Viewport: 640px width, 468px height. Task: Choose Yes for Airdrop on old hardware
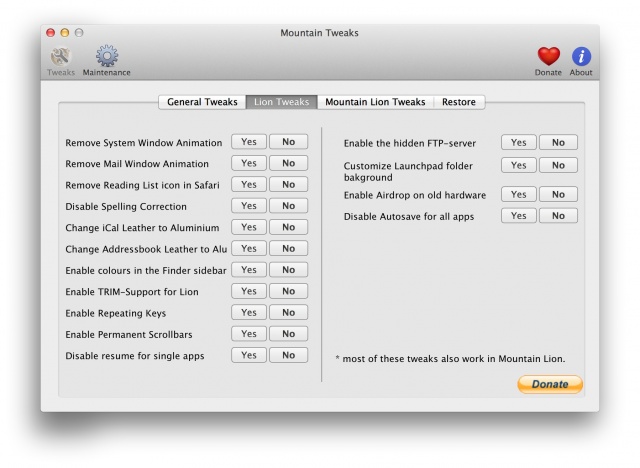(518, 195)
